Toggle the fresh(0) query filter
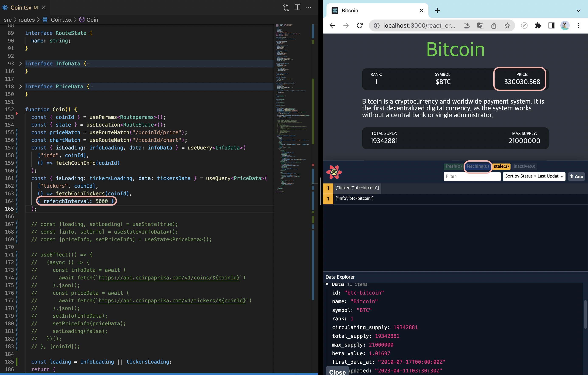588x375 pixels. [x=453, y=166]
